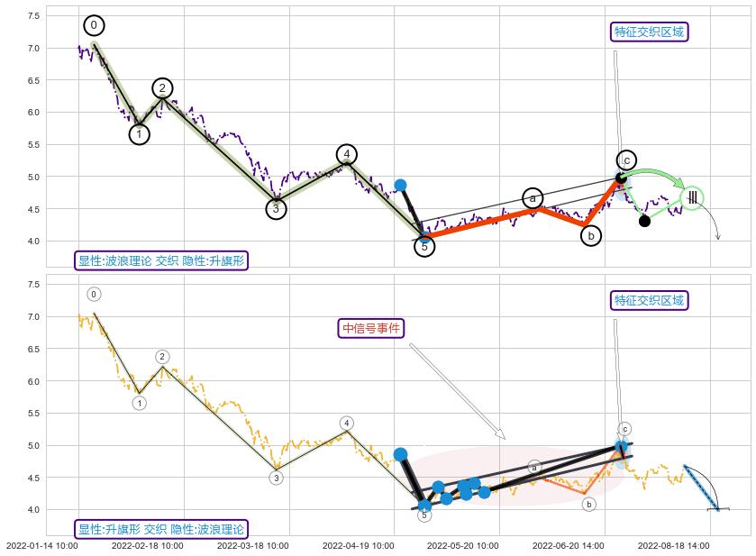
Task: Click circled wave label 1 in upper chart
Action: click(x=139, y=134)
